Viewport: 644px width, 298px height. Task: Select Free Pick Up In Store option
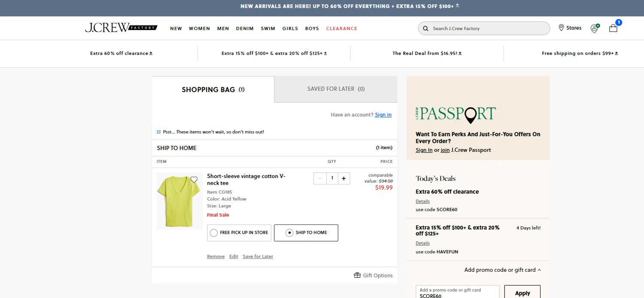(239, 233)
